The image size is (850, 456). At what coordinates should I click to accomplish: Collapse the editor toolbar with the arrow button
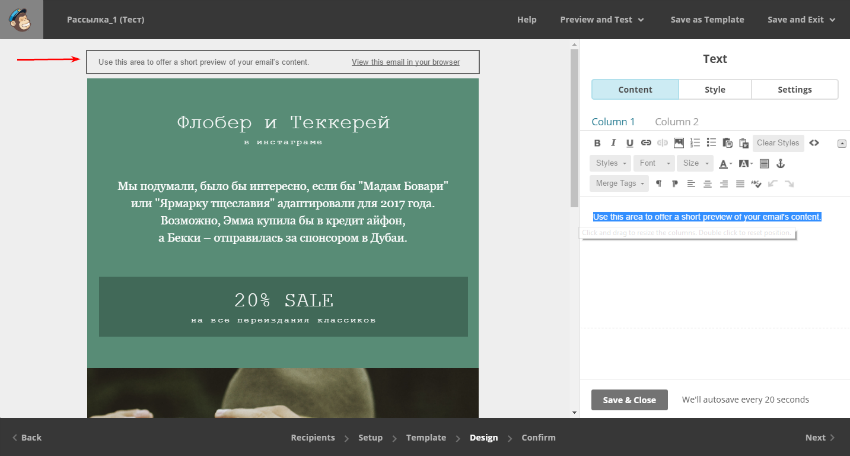[x=841, y=144]
